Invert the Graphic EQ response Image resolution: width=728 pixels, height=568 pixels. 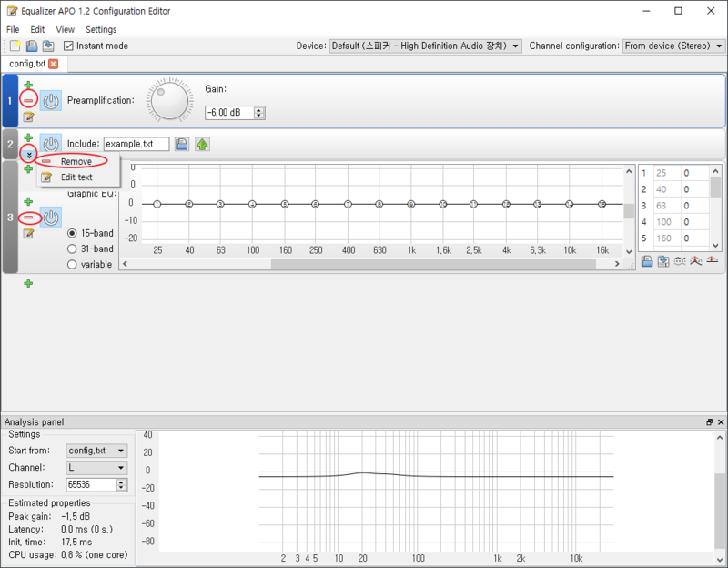click(680, 261)
